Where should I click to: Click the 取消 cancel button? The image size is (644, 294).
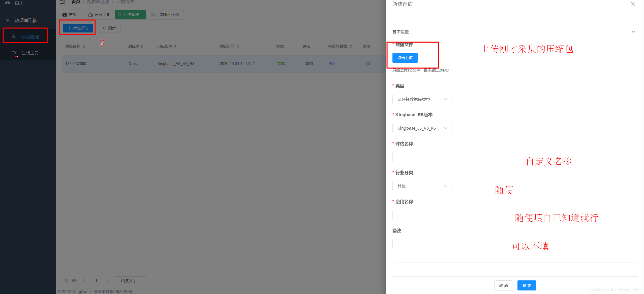pos(503,285)
